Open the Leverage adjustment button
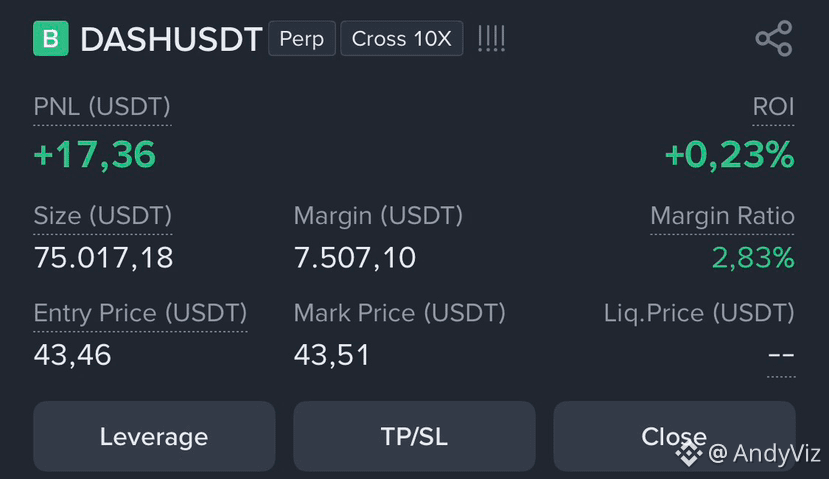Image resolution: width=829 pixels, height=479 pixels. 154,436
